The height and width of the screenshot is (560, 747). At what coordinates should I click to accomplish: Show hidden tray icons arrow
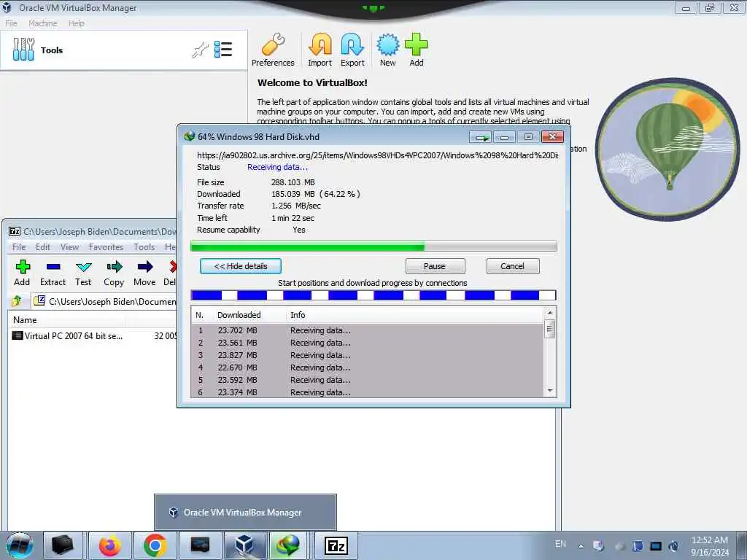(x=581, y=546)
